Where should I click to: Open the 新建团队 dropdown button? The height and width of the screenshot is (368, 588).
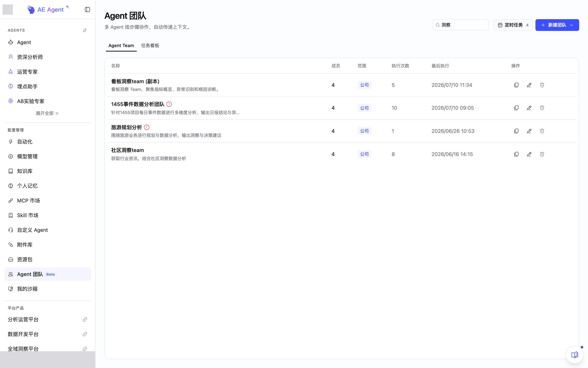[x=557, y=25]
